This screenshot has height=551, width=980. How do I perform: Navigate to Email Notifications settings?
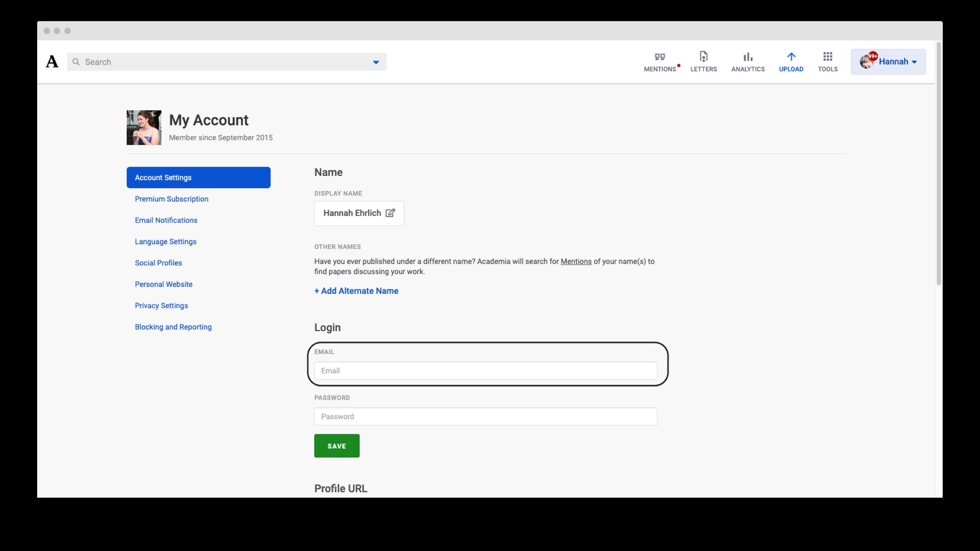point(166,219)
